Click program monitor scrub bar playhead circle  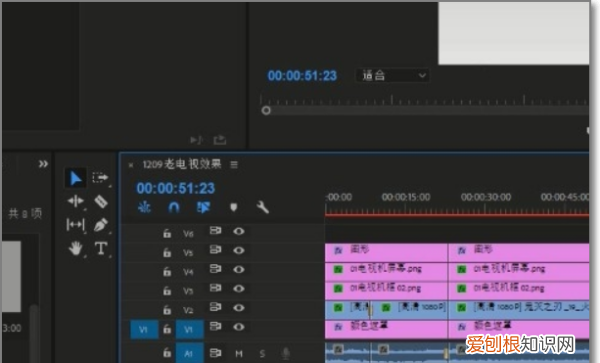(x=266, y=111)
